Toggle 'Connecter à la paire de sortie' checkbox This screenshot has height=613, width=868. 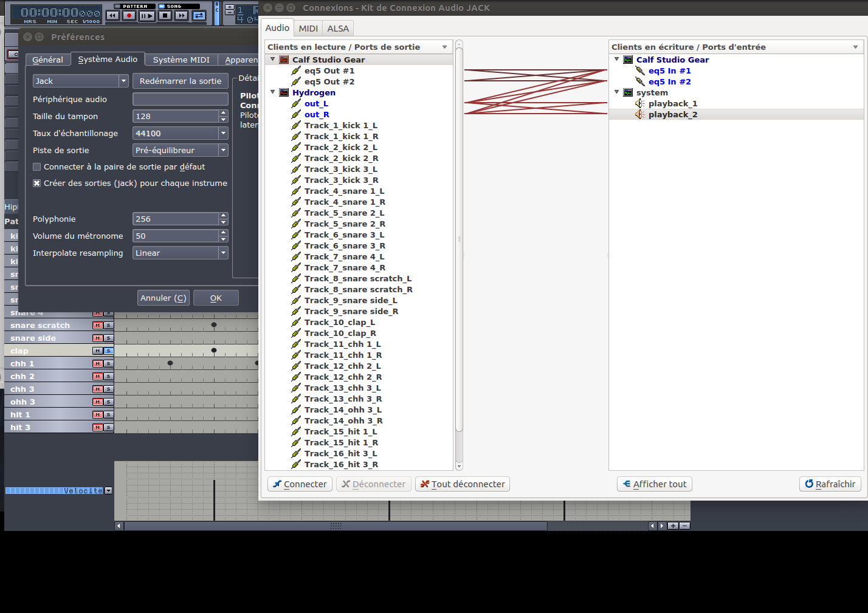click(37, 167)
